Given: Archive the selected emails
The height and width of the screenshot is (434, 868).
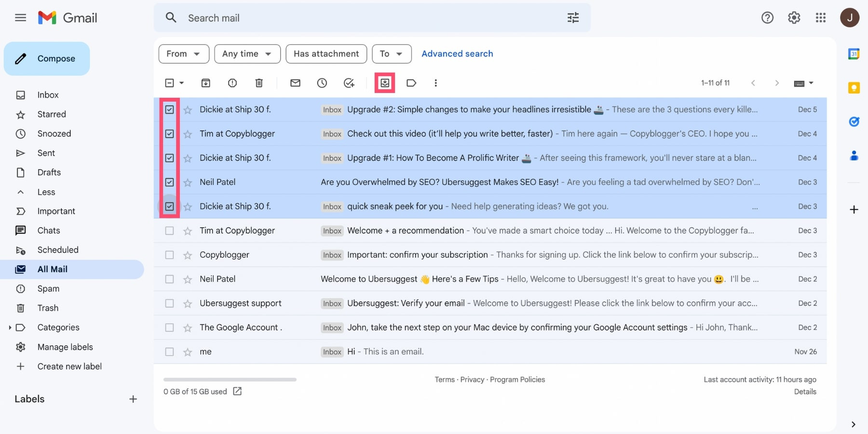Looking at the screenshot, I should click(x=206, y=83).
